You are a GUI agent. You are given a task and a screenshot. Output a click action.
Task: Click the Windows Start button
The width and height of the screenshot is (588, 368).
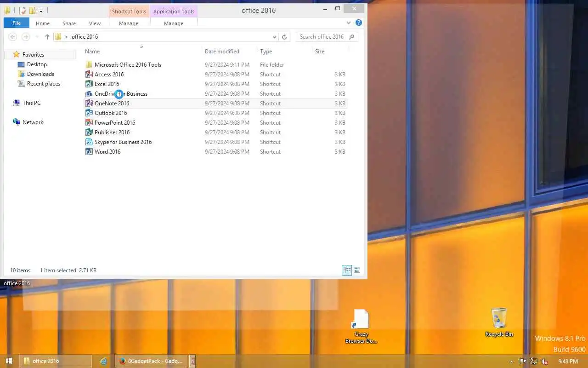pos(8,361)
